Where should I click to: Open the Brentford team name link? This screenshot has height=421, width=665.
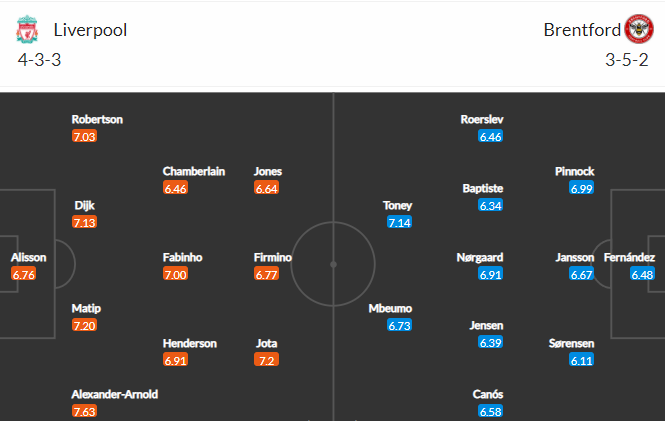click(582, 30)
